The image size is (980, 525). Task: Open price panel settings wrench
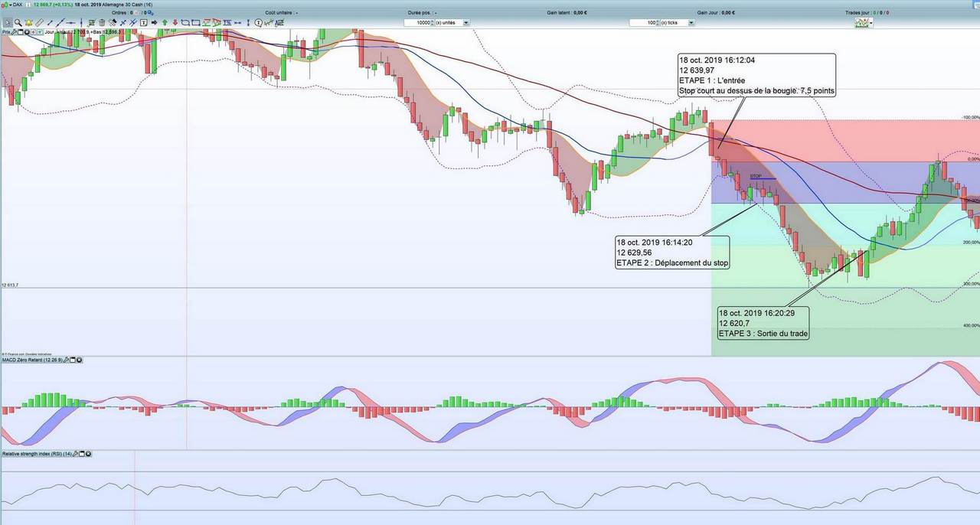point(14,32)
